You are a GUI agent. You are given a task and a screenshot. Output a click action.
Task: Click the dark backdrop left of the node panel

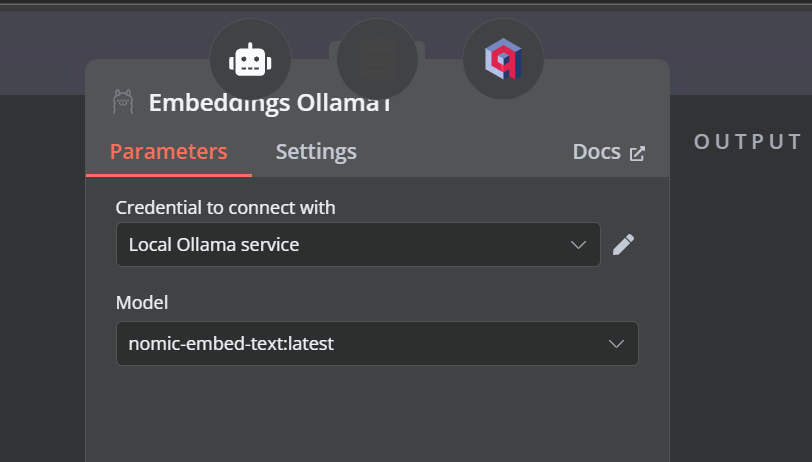pos(42,280)
